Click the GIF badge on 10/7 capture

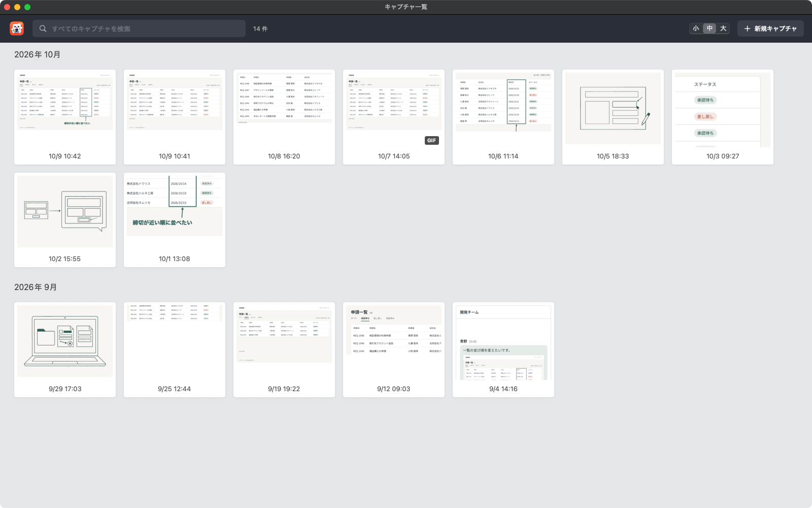(432, 140)
